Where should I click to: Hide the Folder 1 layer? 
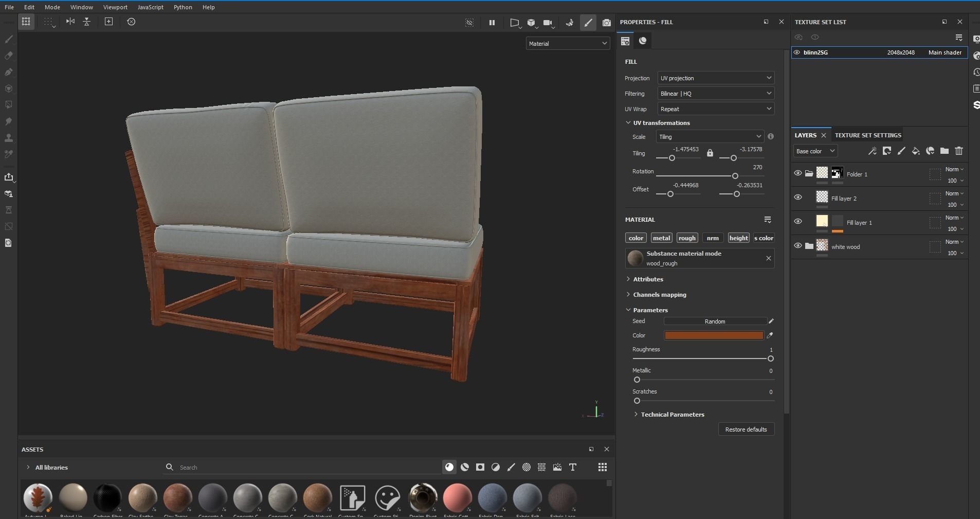point(798,173)
